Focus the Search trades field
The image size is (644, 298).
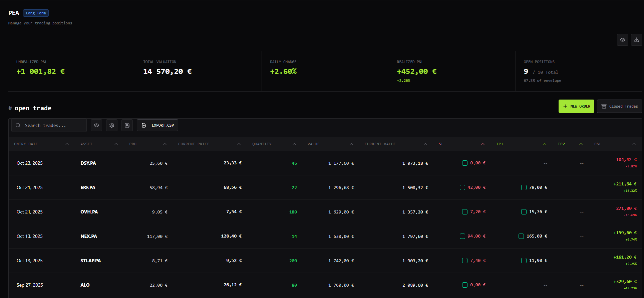(49, 125)
